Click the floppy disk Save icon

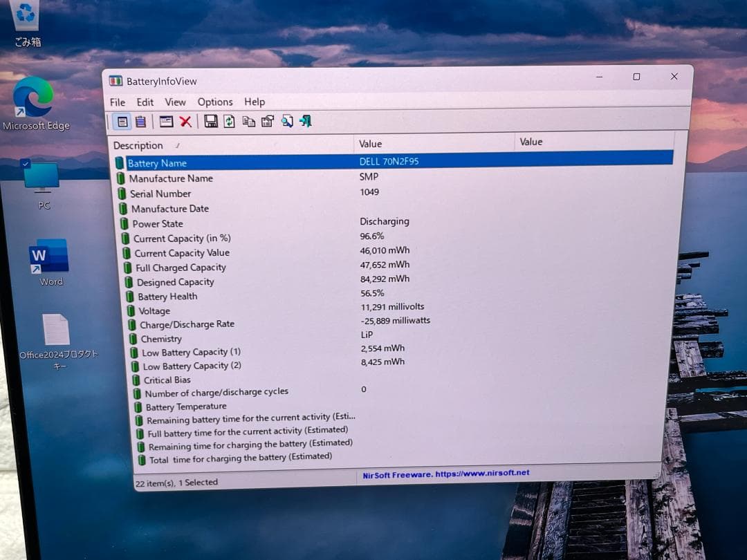[211, 122]
